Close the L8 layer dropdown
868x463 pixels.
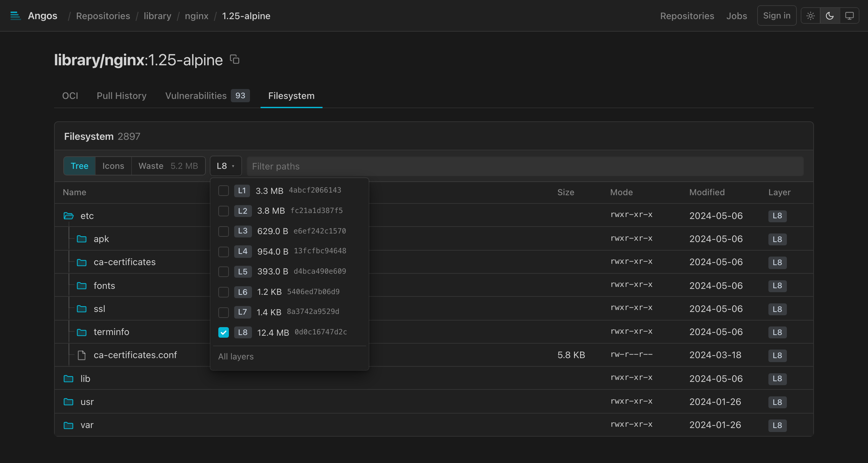pyautogui.click(x=226, y=166)
